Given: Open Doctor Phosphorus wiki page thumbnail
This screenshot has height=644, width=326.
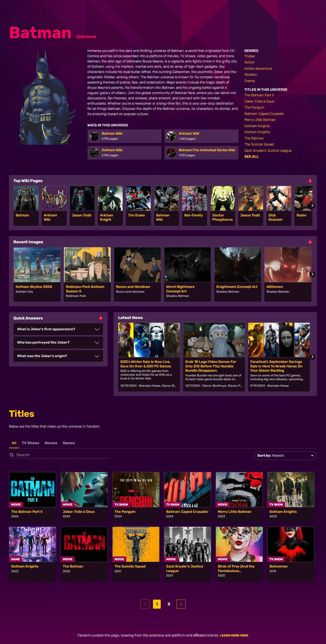Looking at the screenshot, I should coord(223,198).
